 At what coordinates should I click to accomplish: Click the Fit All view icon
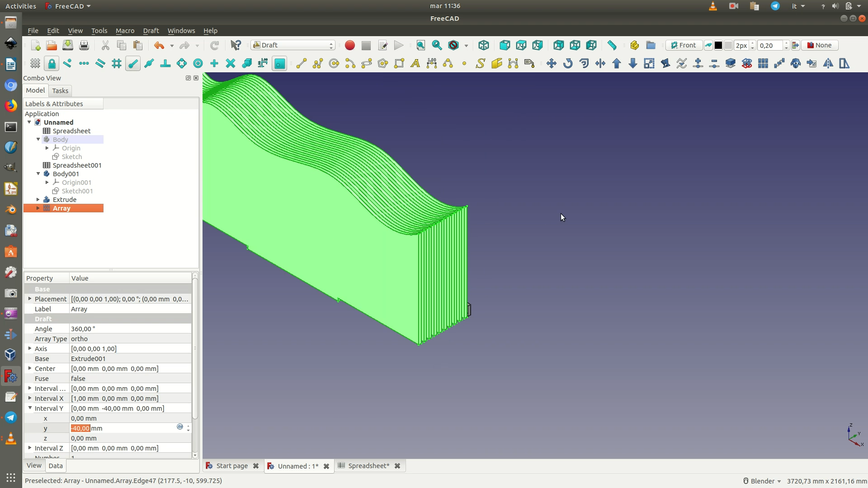420,45
